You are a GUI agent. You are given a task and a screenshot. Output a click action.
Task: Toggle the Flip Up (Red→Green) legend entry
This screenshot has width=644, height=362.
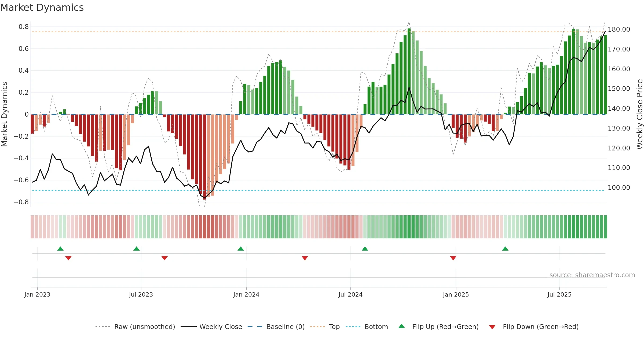(x=445, y=327)
